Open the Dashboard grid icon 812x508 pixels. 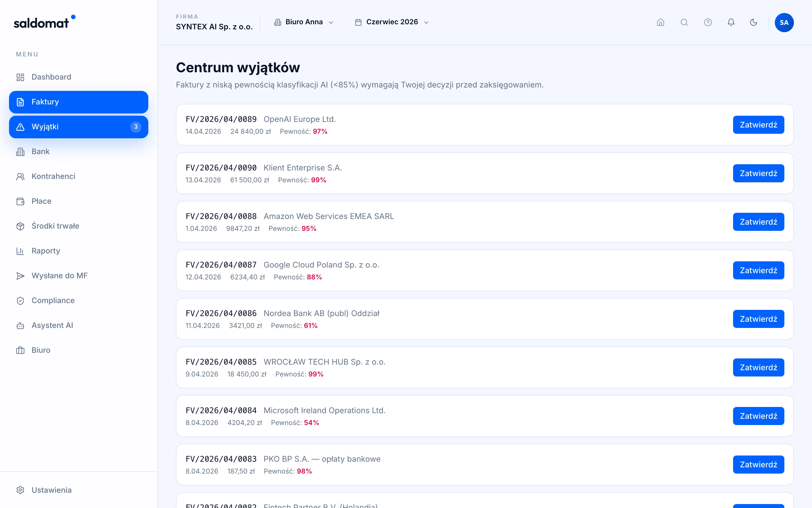[x=20, y=77]
